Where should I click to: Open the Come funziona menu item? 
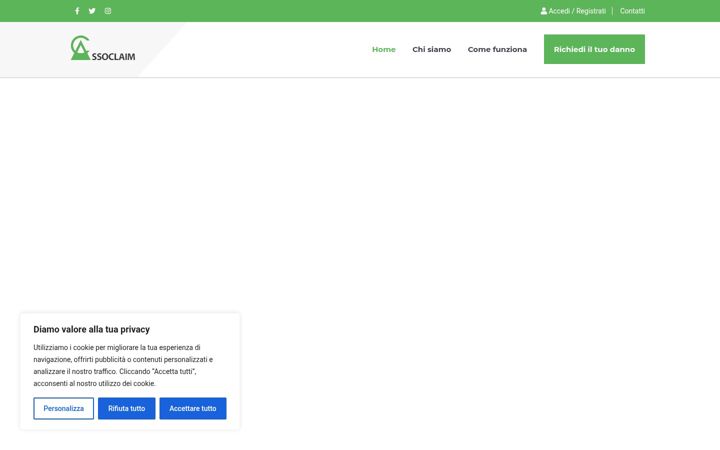coord(497,49)
